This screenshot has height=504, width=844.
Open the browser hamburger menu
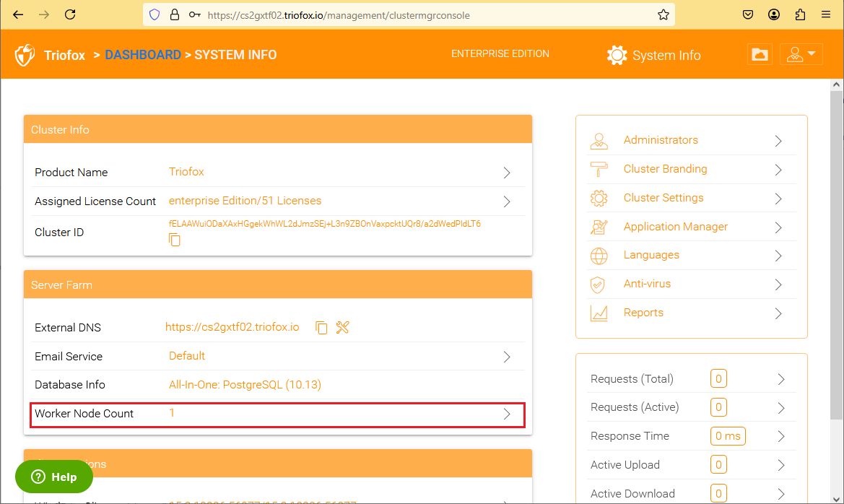(x=826, y=14)
